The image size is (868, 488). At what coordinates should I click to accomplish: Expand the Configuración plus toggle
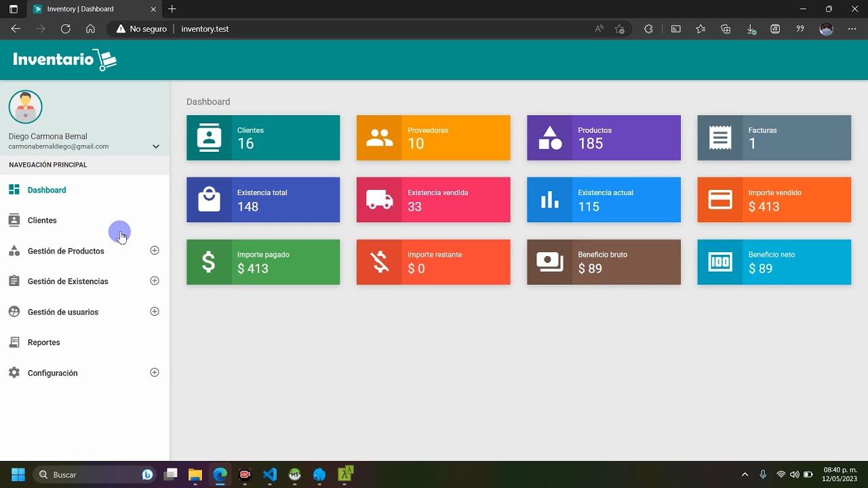click(x=155, y=373)
